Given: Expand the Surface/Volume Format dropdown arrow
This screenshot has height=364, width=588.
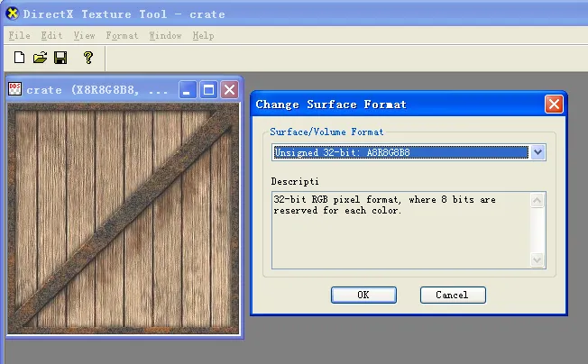Looking at the screenshot, I should click(x=537, y=152).
